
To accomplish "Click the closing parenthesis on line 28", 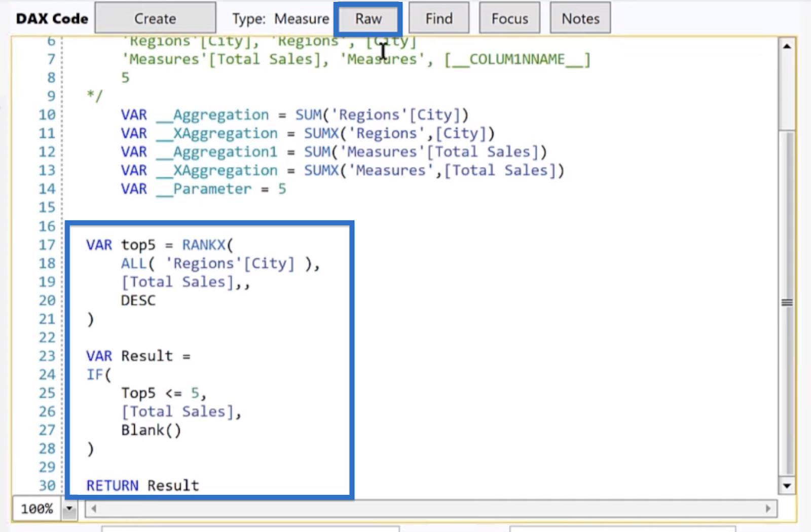I will click(x=90, y=448).
